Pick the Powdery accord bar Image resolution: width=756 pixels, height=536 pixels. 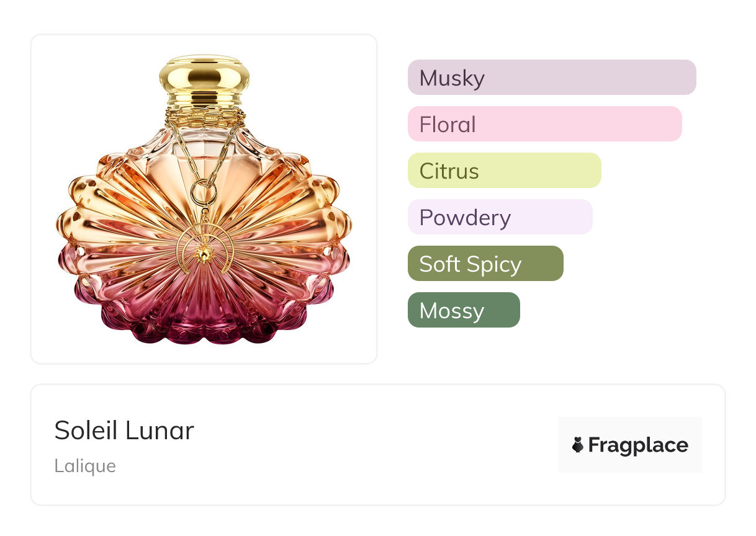point(500,217)
